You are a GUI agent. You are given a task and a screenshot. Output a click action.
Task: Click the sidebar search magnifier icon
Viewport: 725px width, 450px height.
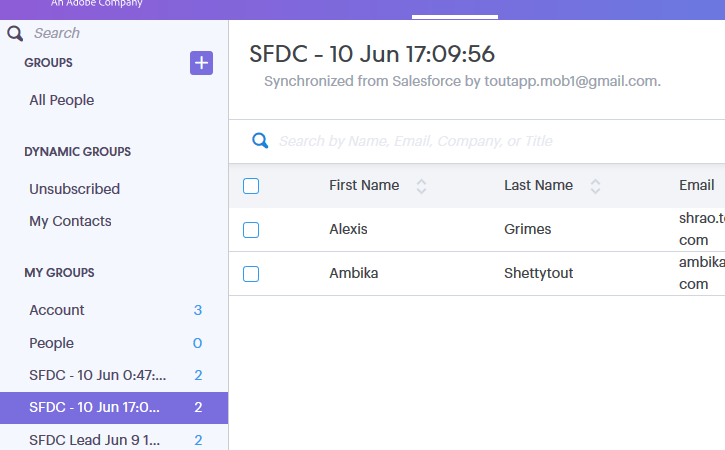[x=15, y=33]
